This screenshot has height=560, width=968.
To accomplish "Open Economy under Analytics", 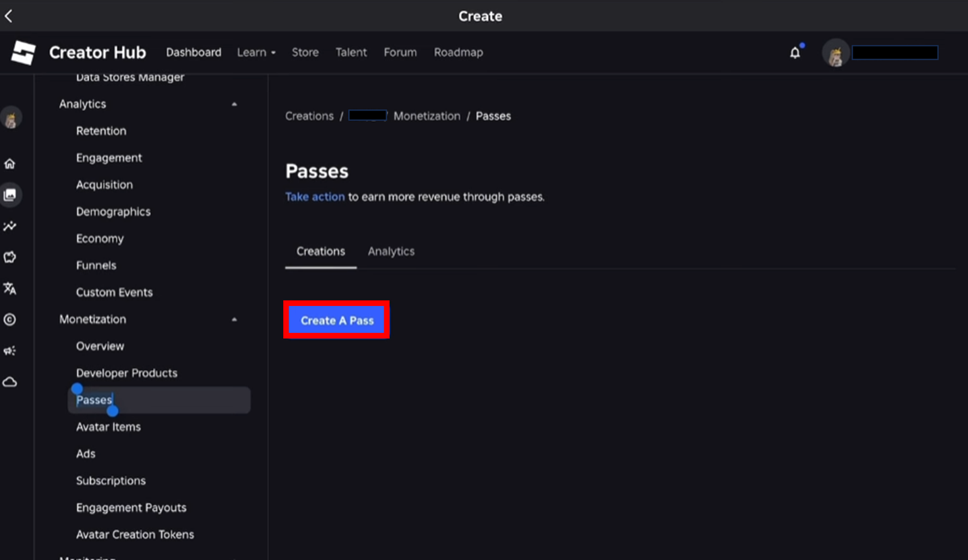I will [100, 239].
